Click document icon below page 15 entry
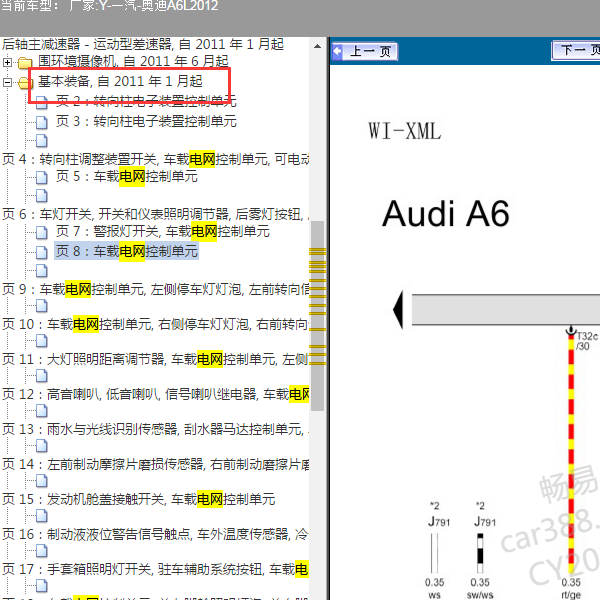The width and height of the screenshot is (600, 600). [42, 516]
